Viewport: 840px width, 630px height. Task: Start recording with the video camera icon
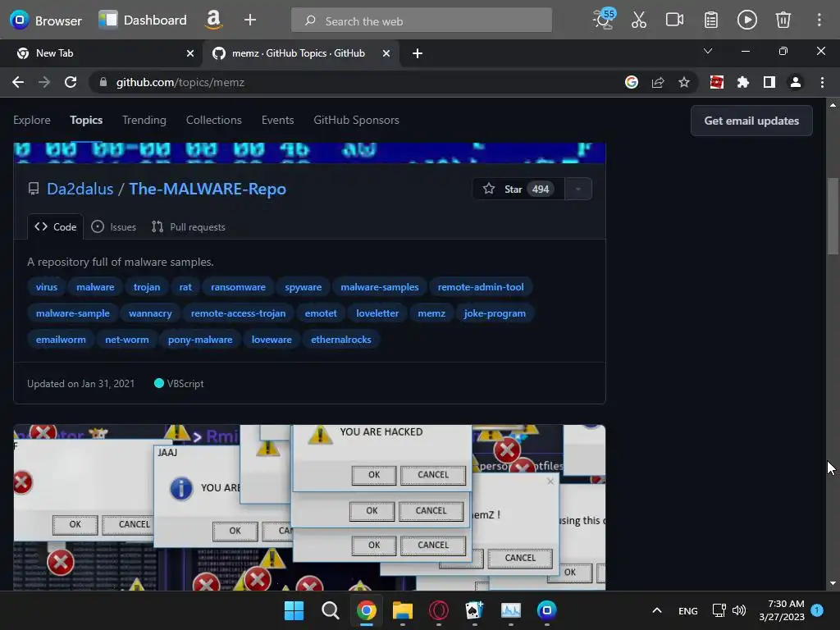674,20
